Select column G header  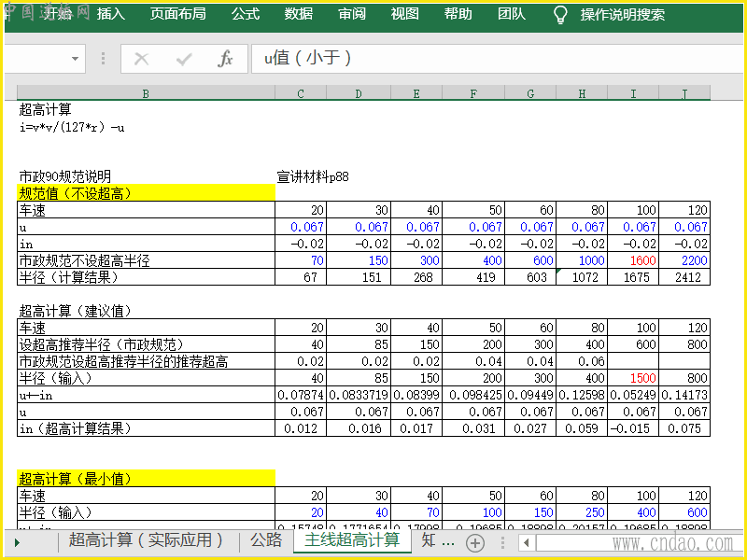(530, 92)
